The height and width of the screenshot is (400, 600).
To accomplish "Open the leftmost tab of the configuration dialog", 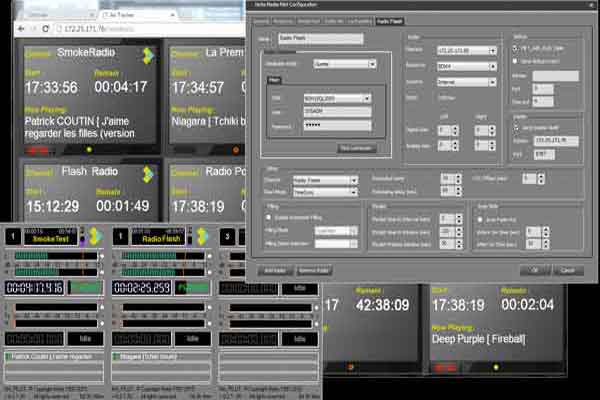I will coord(261,21).
